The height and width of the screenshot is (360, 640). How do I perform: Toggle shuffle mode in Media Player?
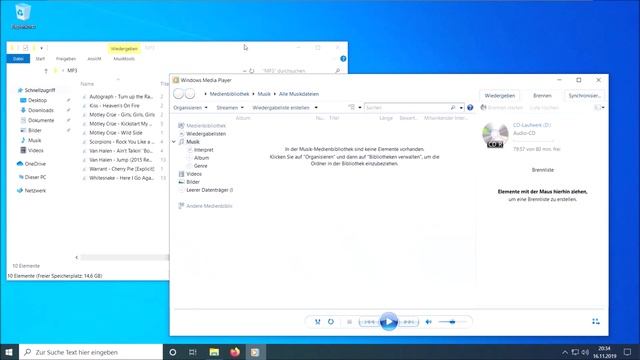[318, 322]
